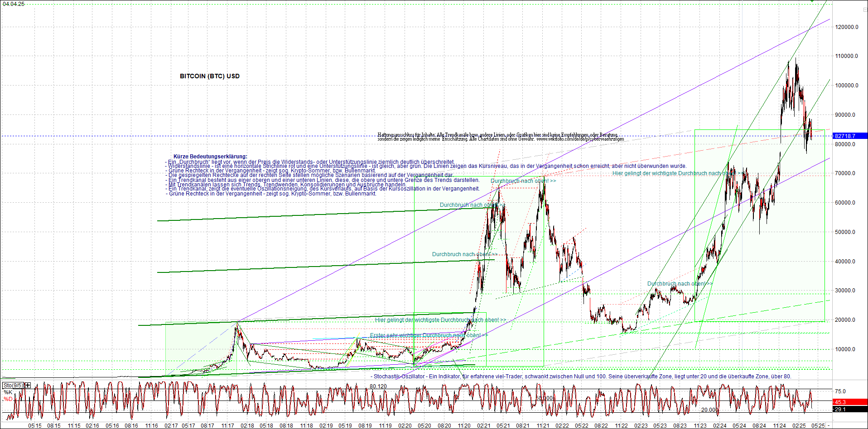868x429 pixels.
Task: Click the 70000.0 price axis label
Action: click(x=845, y=173)
